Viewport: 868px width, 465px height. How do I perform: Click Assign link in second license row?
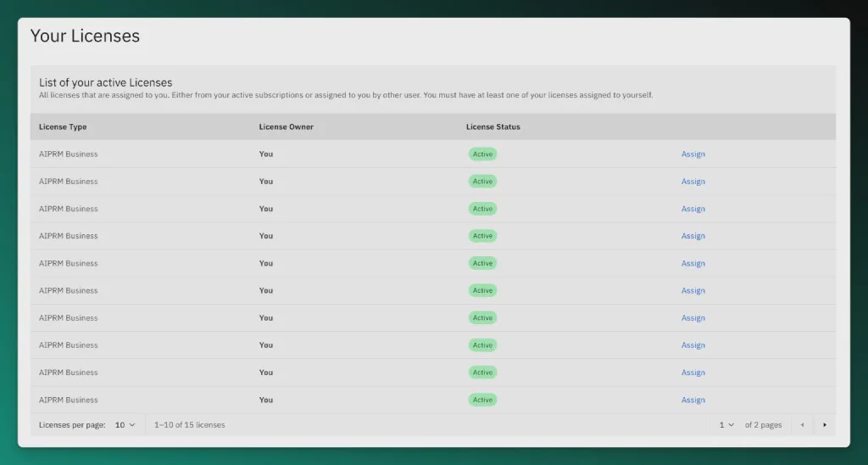point(693,182)
